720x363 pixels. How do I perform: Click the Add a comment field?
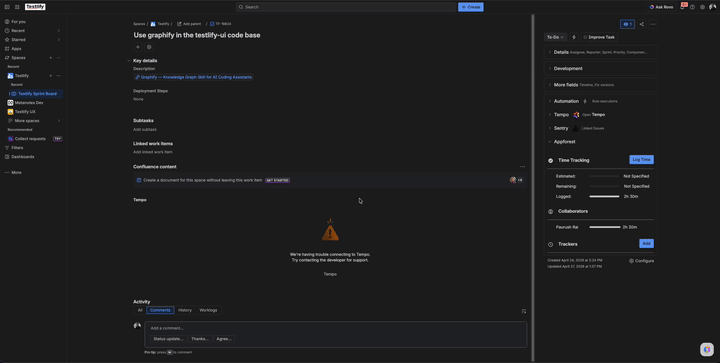point(336,328)
